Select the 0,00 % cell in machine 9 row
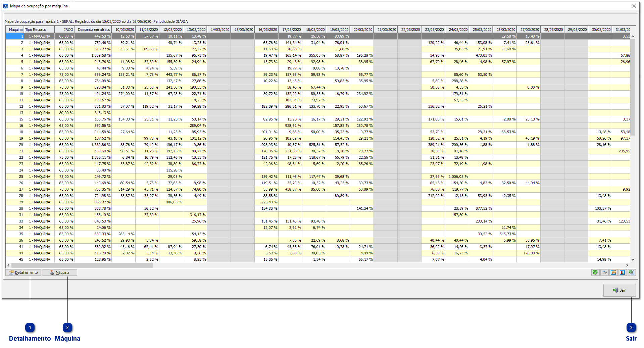This screenshot has height=348, width=644. click(x=529, y=87)
